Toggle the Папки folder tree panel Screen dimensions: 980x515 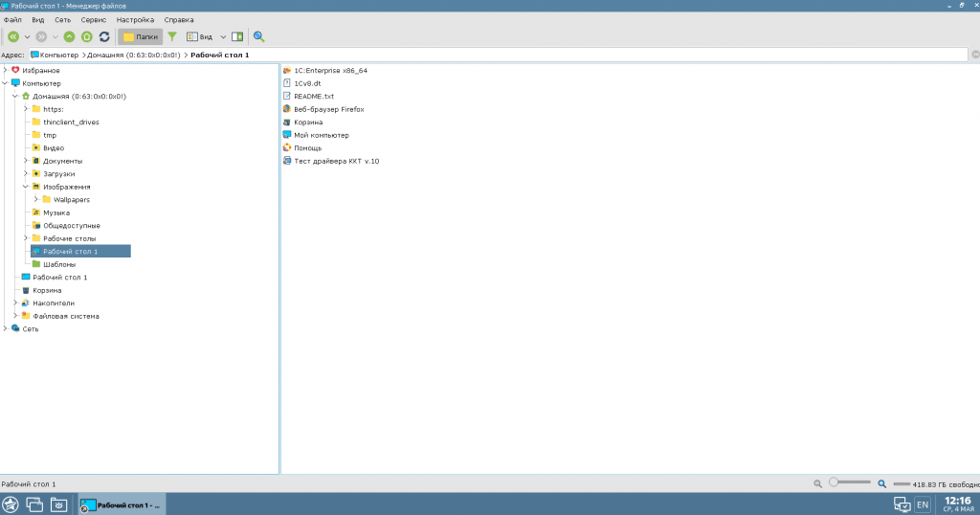tap(141, 37)
